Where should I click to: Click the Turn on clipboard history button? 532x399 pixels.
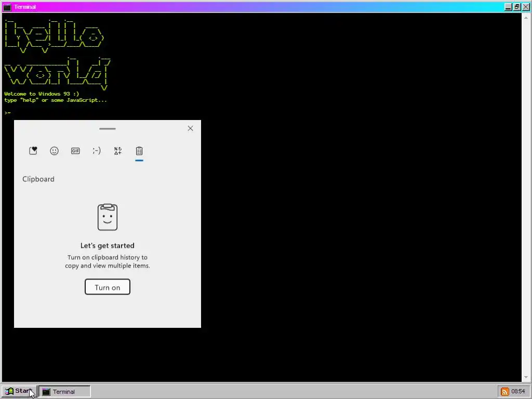click(x=107, y=287)
